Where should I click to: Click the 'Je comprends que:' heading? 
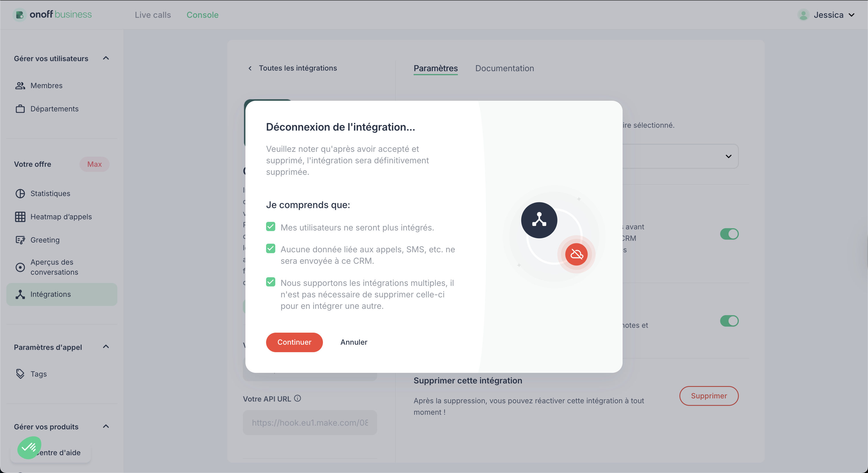pyautogui.click(x=308, y=205)
